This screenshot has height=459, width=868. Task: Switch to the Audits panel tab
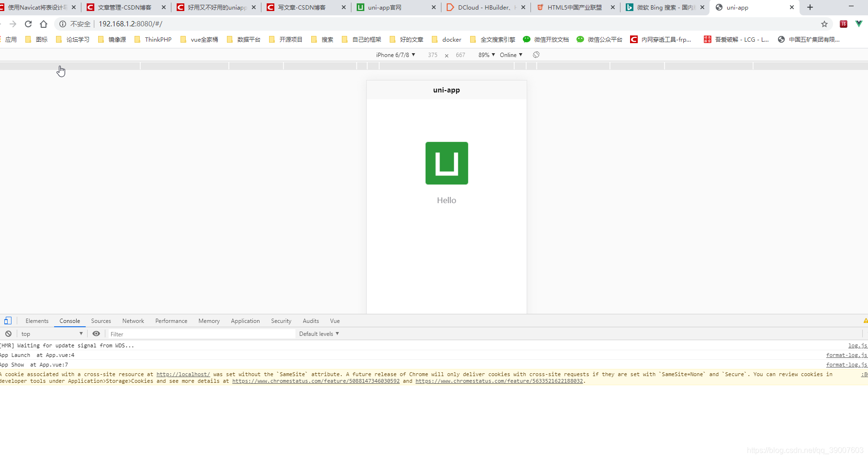[x=311, y=321]
